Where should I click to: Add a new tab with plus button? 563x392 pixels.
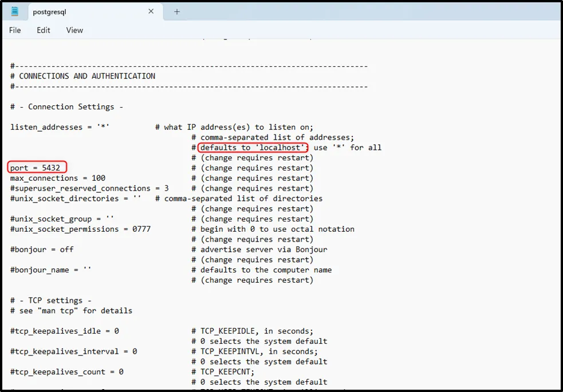click(x=177, y=11)
